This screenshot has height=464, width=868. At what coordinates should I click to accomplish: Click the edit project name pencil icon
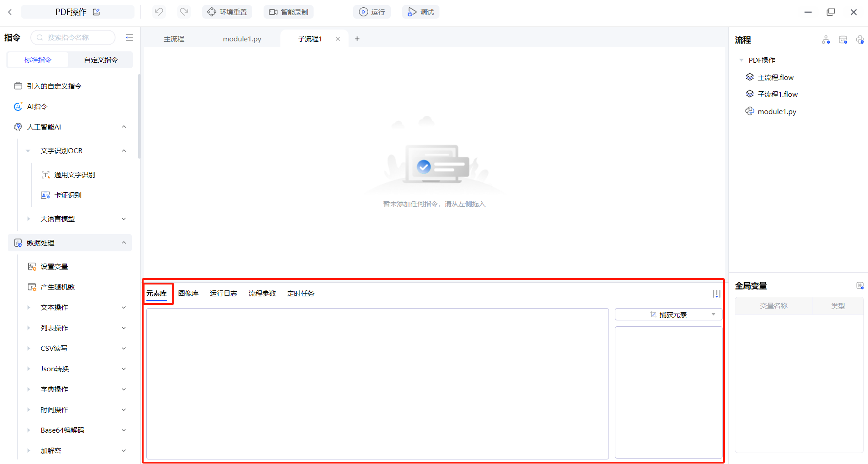point(96,12)
